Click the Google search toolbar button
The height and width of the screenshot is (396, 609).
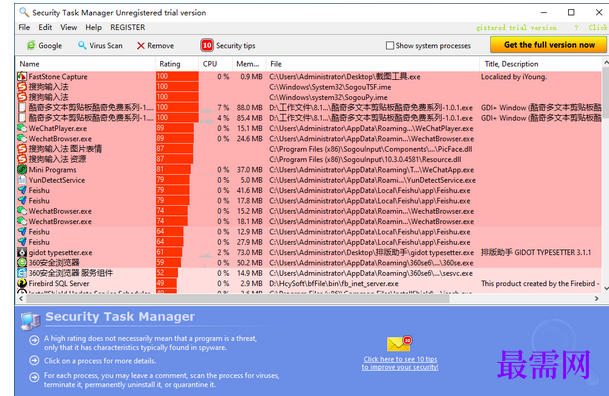click(x=44, y=45)
